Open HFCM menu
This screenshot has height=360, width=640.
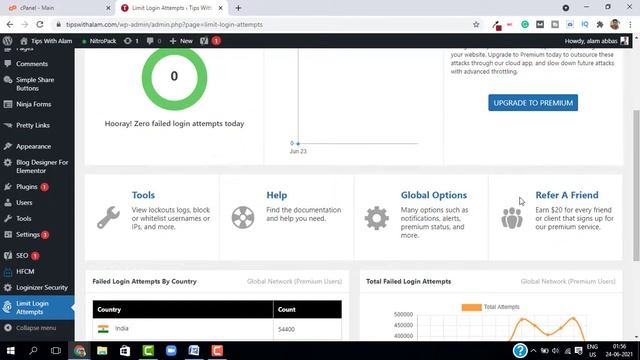click(25, 271)
